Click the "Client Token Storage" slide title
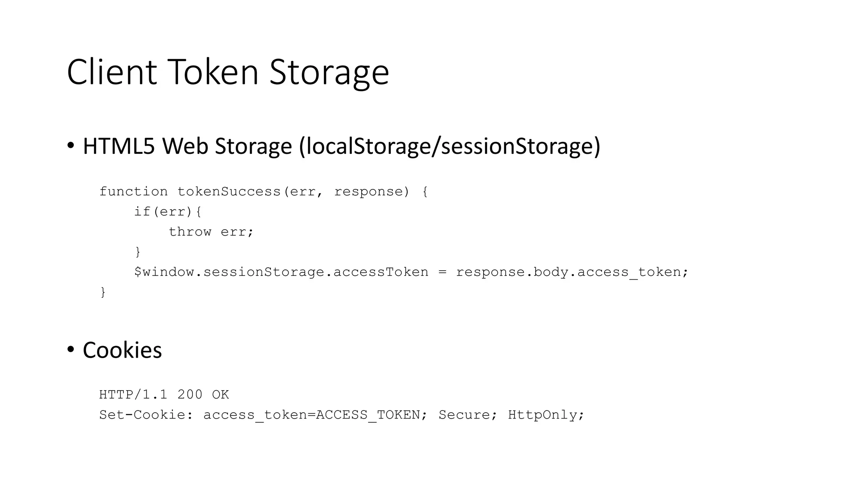This screenshot has width=868, height=488. pos(228,72)
